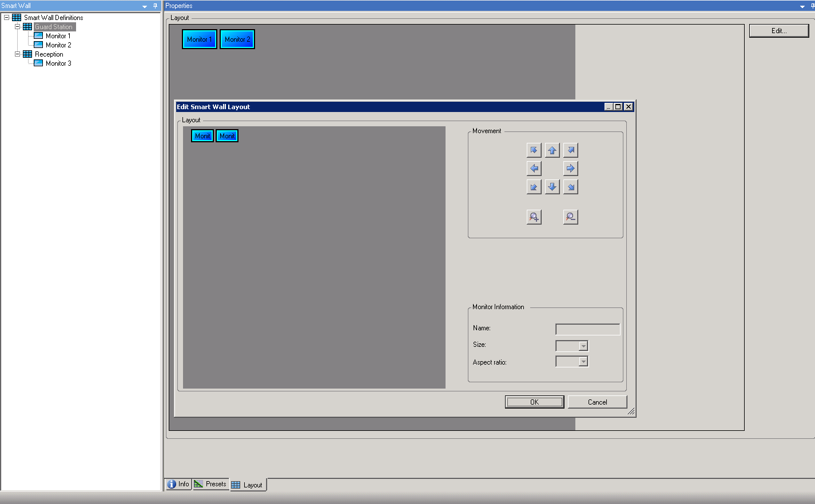The image size is (815, 504).
Task: Collapse the Reception tree node
Action: point(17,54)
